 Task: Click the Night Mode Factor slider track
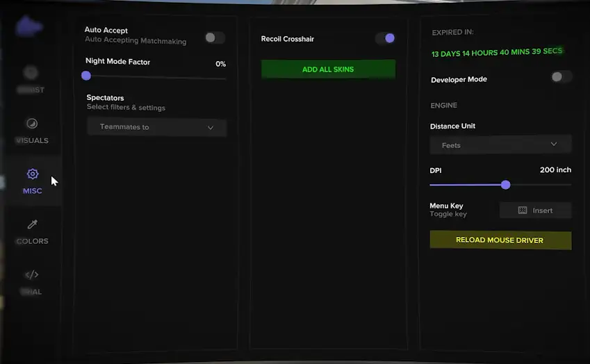point(156,78)
